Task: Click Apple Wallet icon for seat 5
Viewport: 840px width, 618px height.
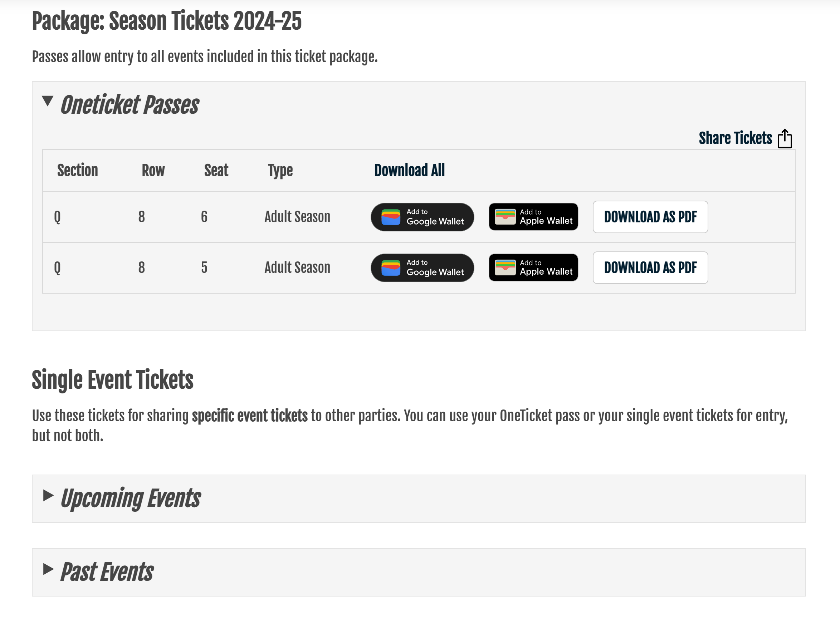Action: [505, 268]
